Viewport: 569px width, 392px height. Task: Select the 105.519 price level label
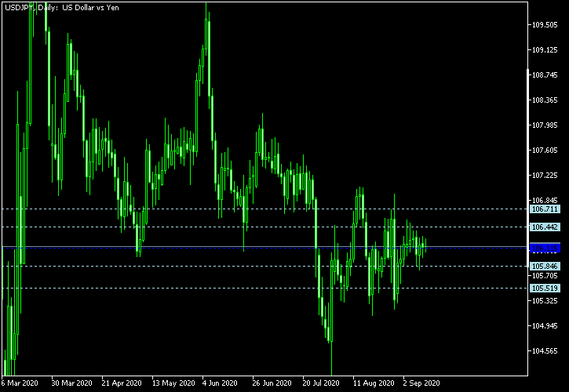[x=545, y=289]
